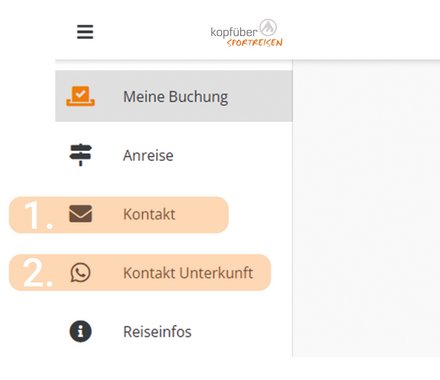Screen dimensions: 440x380
Task: Select Kontakt Unterkunft menu entry
Action: [x=188, y=273]
